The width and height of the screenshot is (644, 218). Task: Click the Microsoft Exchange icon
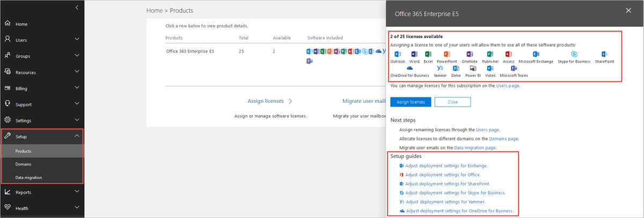[x=536, y=54]
